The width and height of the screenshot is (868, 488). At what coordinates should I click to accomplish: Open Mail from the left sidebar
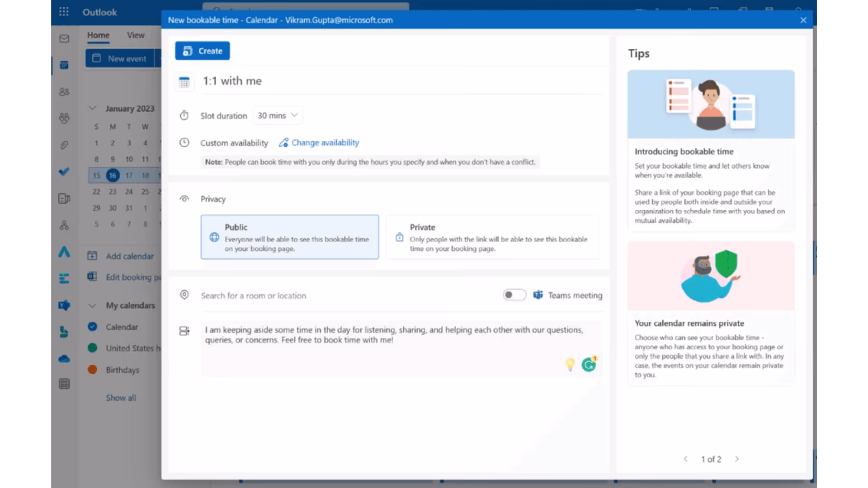point(64,39)
